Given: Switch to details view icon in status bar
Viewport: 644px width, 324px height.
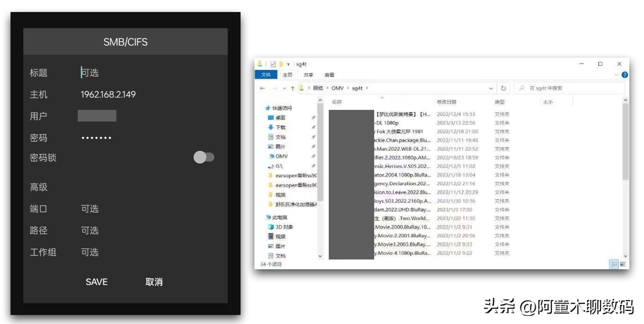Looking at the screenshot, I should tap(614, 264).
